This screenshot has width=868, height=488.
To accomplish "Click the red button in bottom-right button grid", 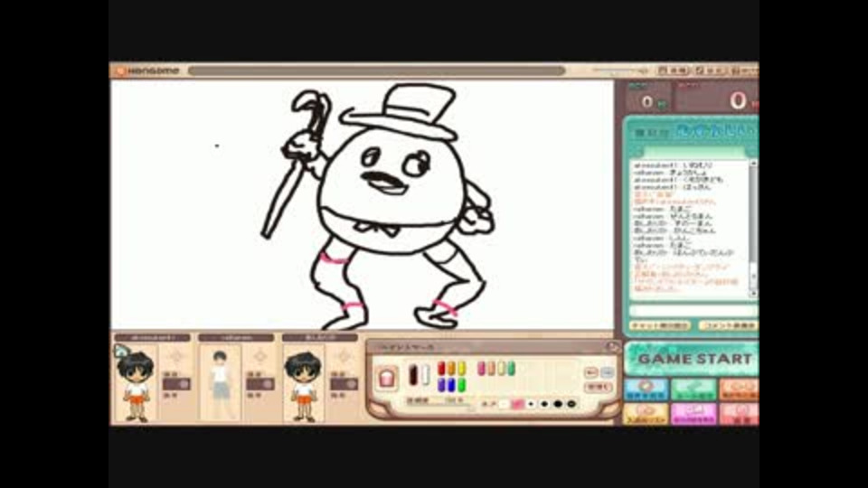I will 740,413.
